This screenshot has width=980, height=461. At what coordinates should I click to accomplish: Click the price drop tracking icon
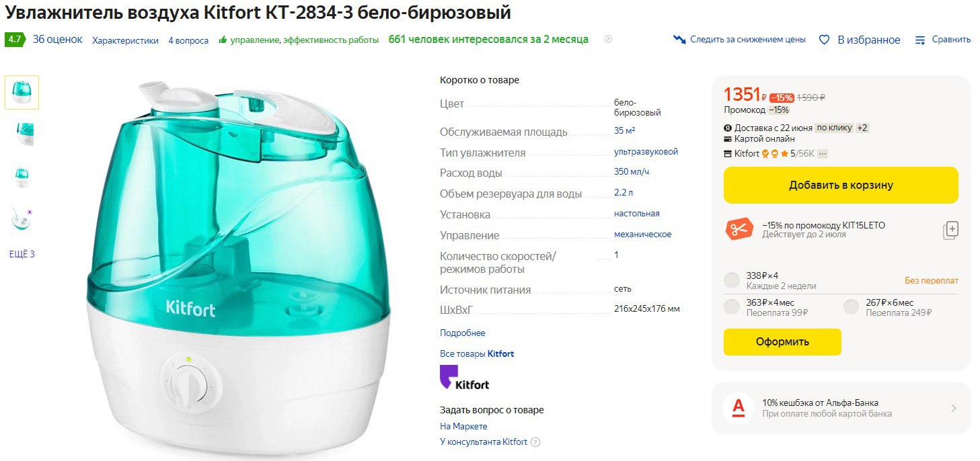click(x=679, y=40)
